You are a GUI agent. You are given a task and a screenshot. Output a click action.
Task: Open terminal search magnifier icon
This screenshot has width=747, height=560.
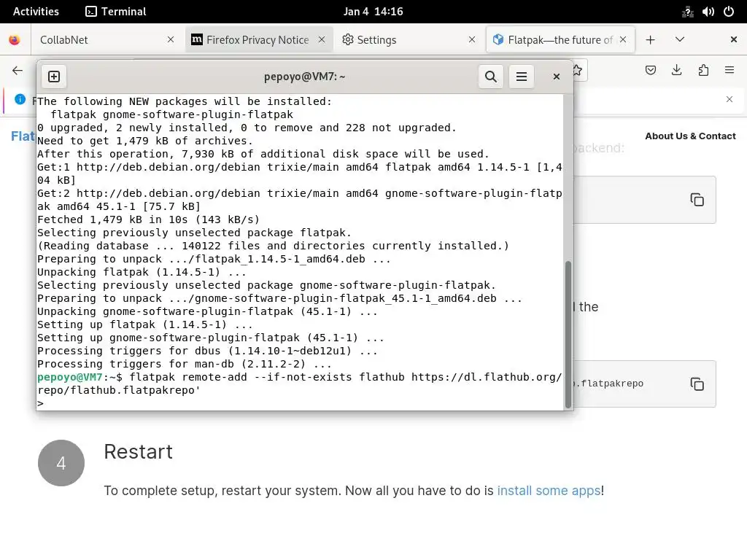pos(491,77)
